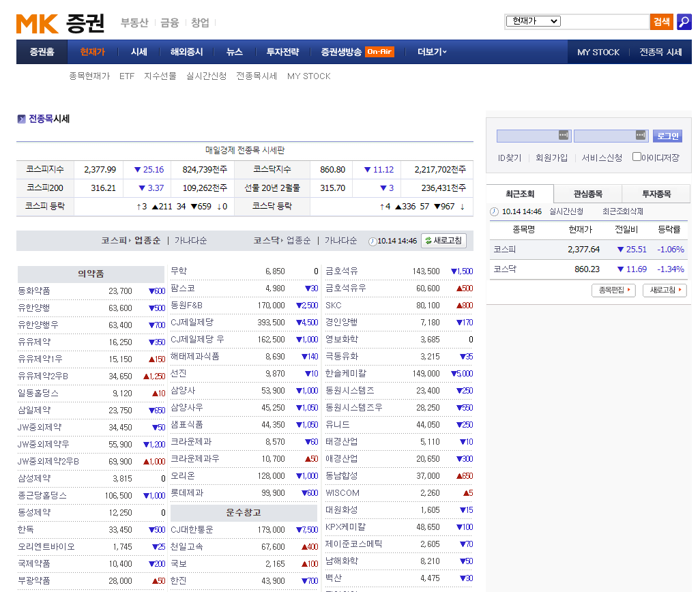Open the 동화약품 stock

(x=34, y=291)
